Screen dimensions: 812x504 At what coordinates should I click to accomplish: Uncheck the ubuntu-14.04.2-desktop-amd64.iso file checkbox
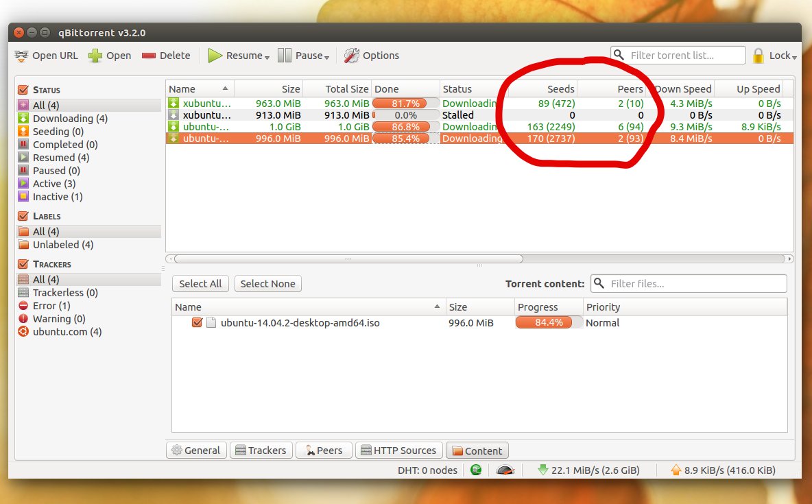[x=198, y=323]
